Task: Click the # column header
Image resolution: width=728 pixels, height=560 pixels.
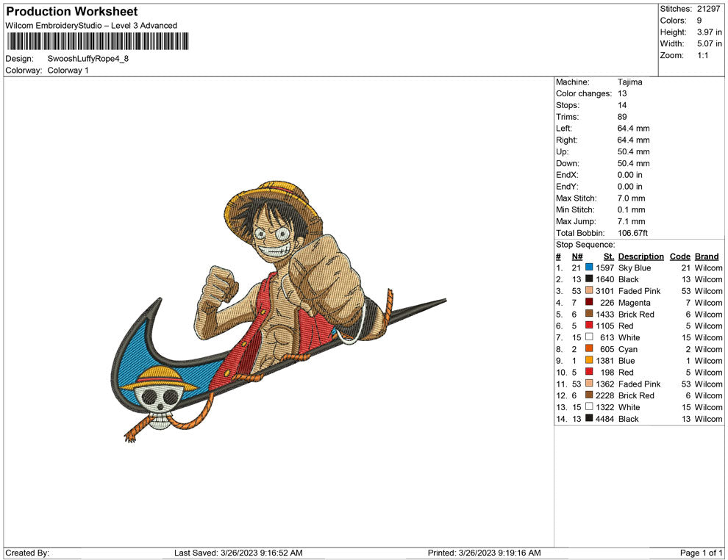Action: click(x=558, y=256)
